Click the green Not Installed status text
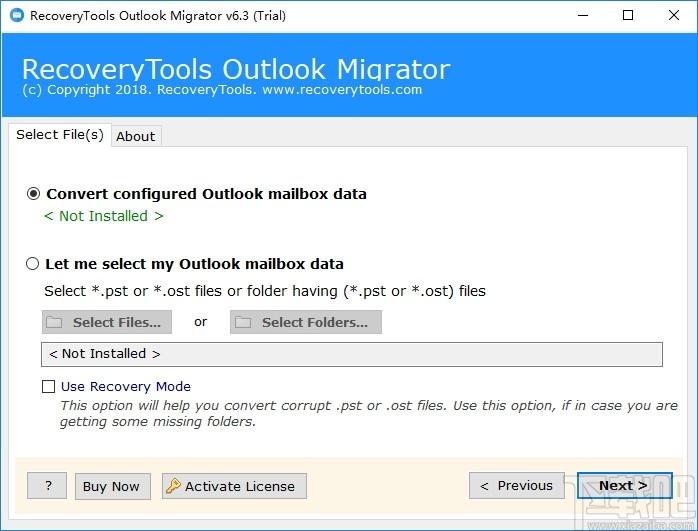This screenshot has height=531, width=698. tap(104, 216)
